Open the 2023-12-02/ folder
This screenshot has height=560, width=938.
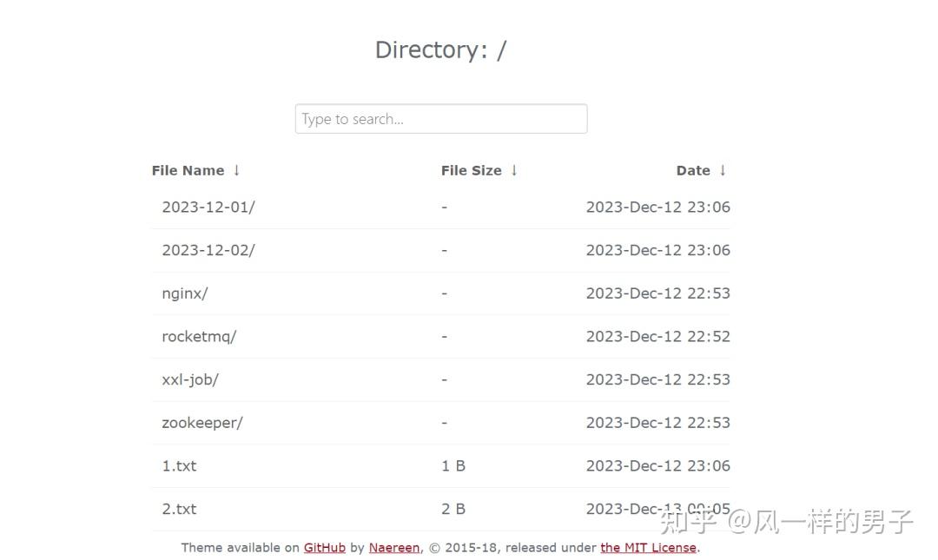pos(208,250)
